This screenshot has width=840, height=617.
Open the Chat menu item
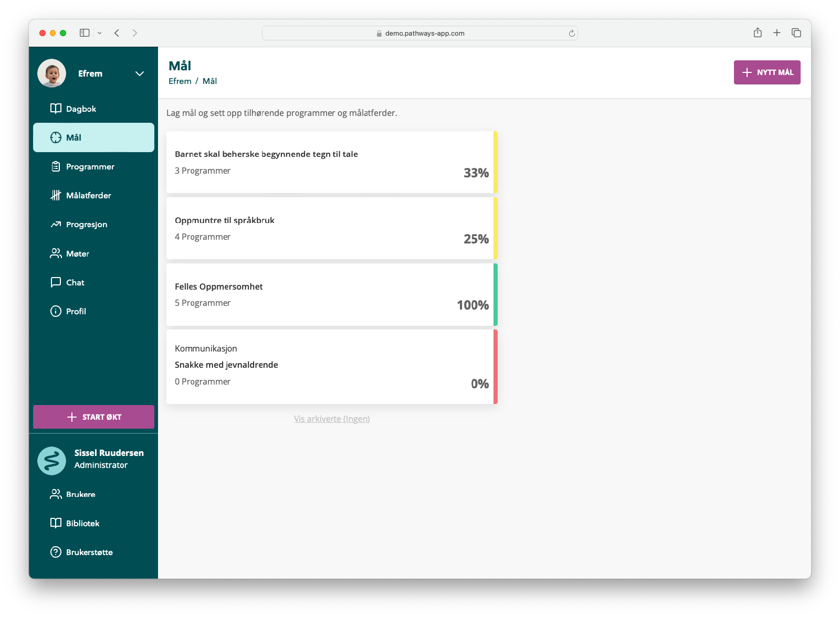(93, 282)
